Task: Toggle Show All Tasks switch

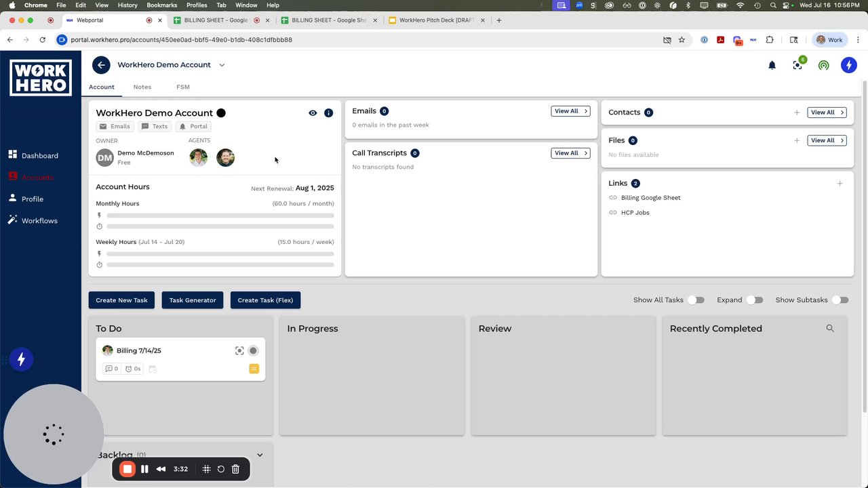Action: [696, 300]
